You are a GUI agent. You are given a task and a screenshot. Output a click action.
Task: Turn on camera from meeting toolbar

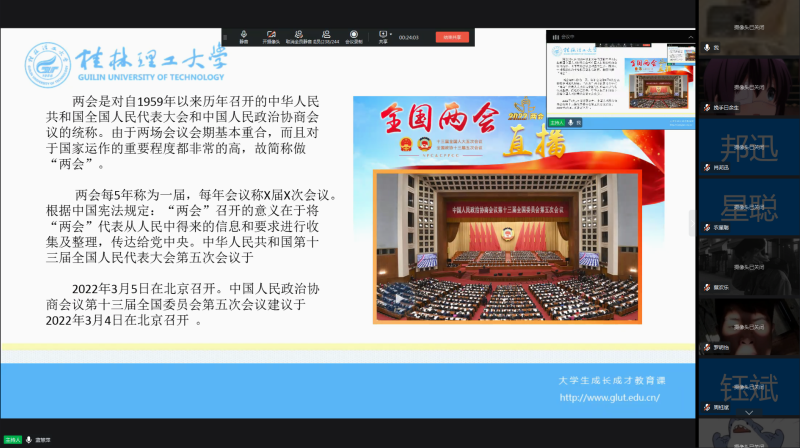[271, 37]
